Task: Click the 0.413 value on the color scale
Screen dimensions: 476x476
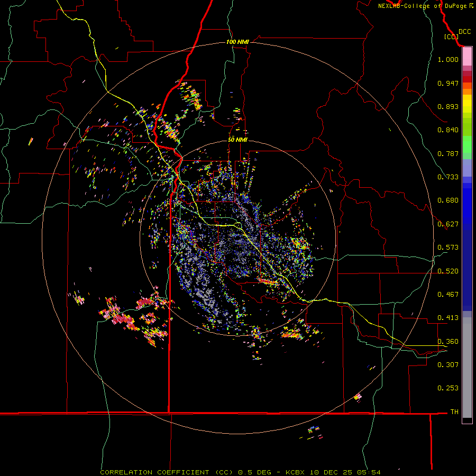Action: pos(448,318)
